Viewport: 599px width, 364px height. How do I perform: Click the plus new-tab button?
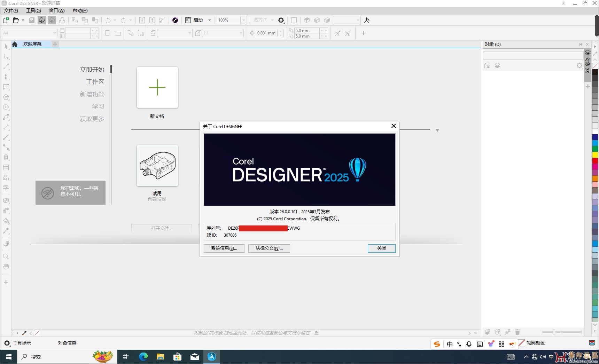(55, 44)
